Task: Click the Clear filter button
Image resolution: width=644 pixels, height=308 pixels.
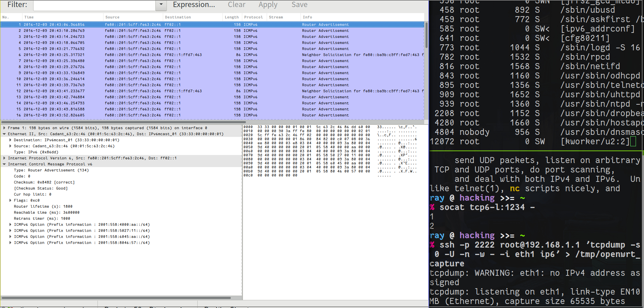Action: click(237, 5)
